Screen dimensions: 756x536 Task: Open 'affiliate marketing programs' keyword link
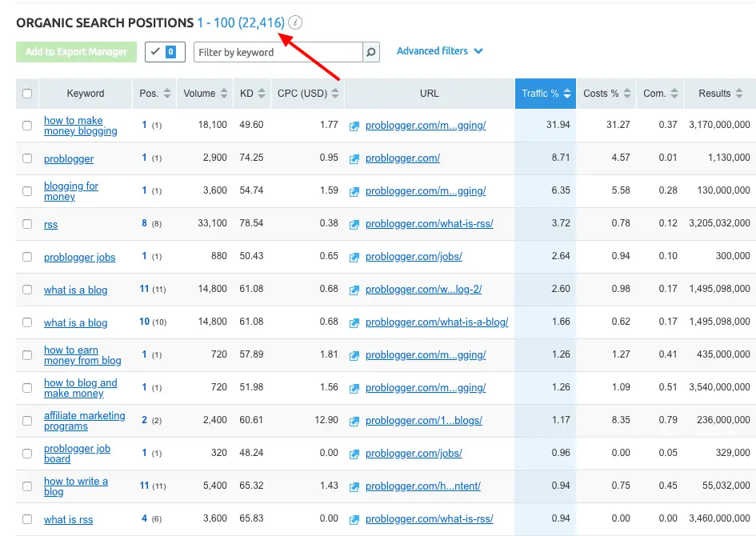coord(84,421)
